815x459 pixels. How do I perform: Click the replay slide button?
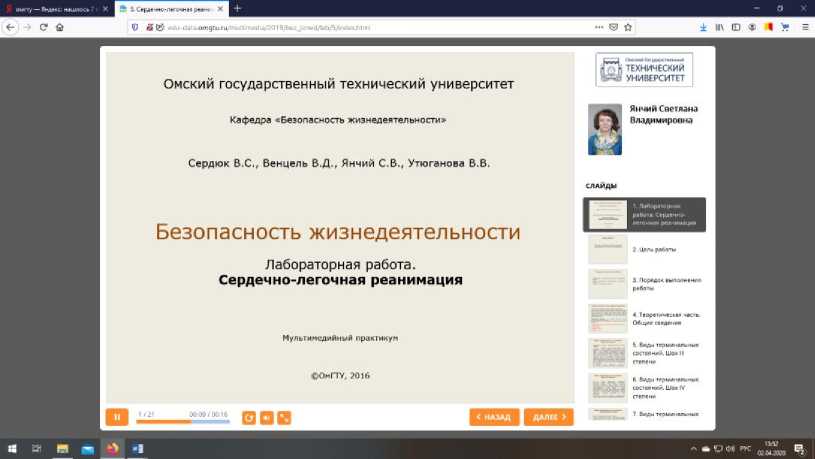[249, 417]
